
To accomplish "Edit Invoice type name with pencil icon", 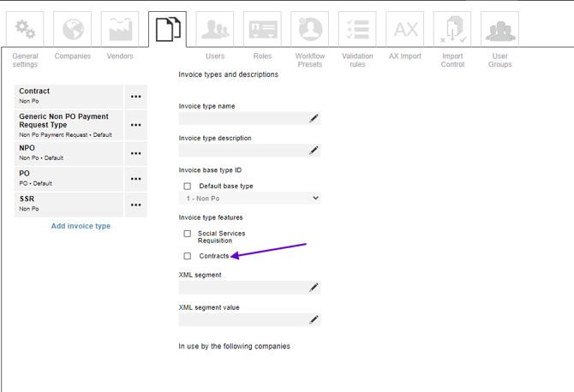I will (314, 118).
